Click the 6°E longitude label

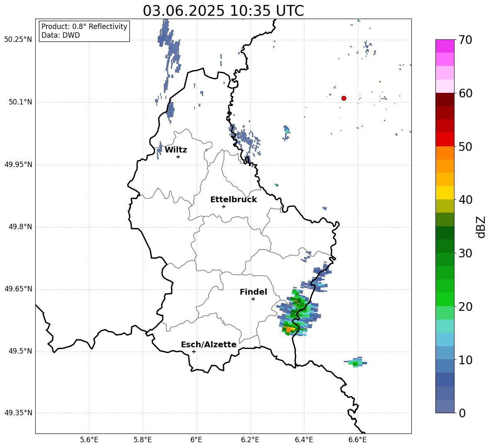(x=196, y=440)
